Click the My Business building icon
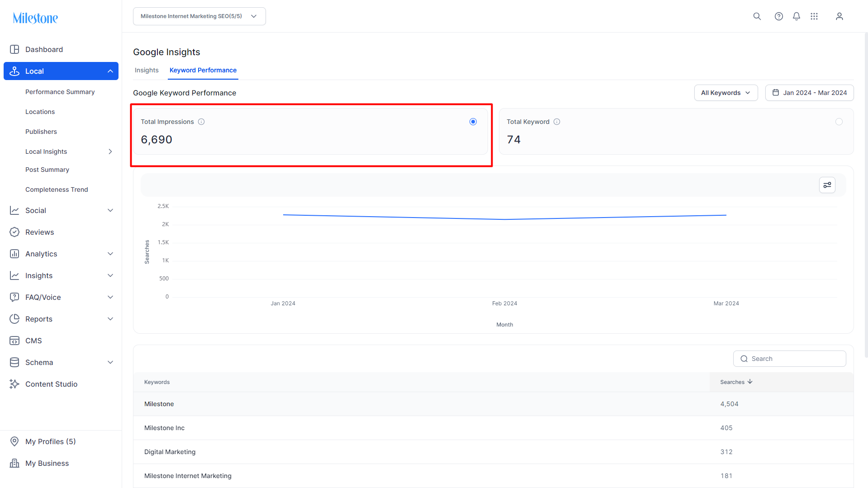 14,463
